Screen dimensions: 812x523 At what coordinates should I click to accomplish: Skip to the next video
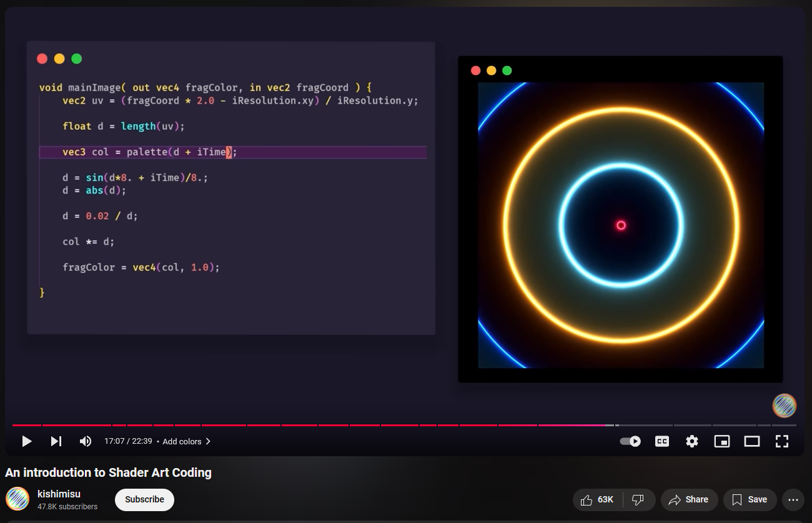56,441
